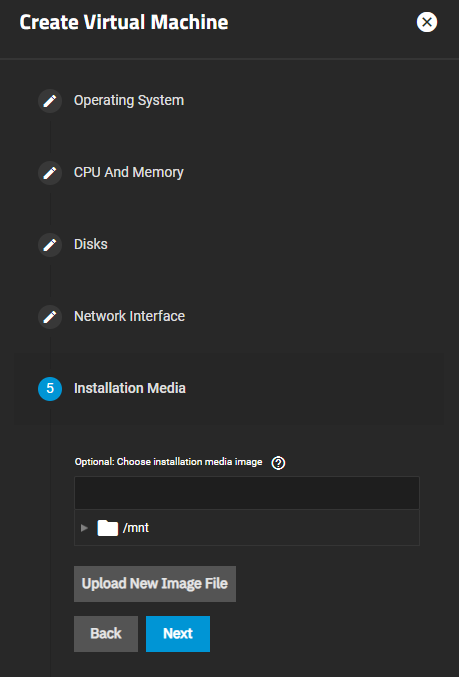
Task: Click the Optional: Choose installation media image label
Action: point(168,462)
